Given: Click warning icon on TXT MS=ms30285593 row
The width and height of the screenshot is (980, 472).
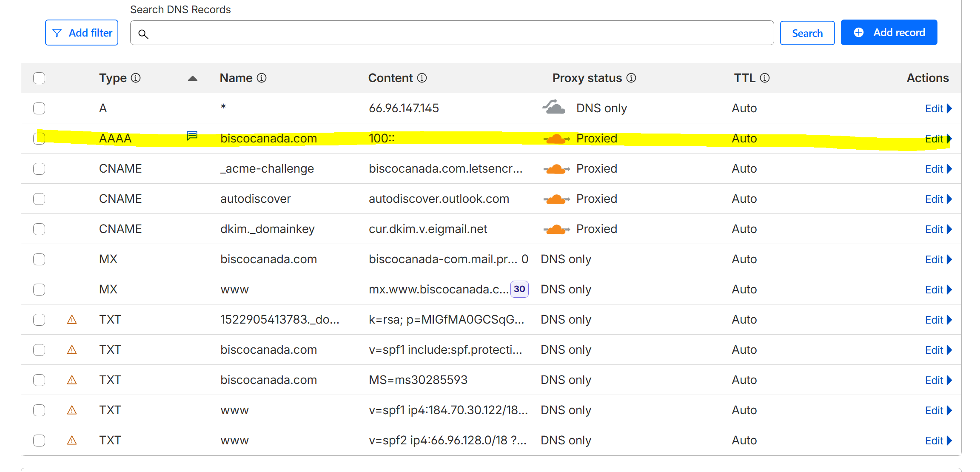Looking at the screenshot, I should point(72,380).
